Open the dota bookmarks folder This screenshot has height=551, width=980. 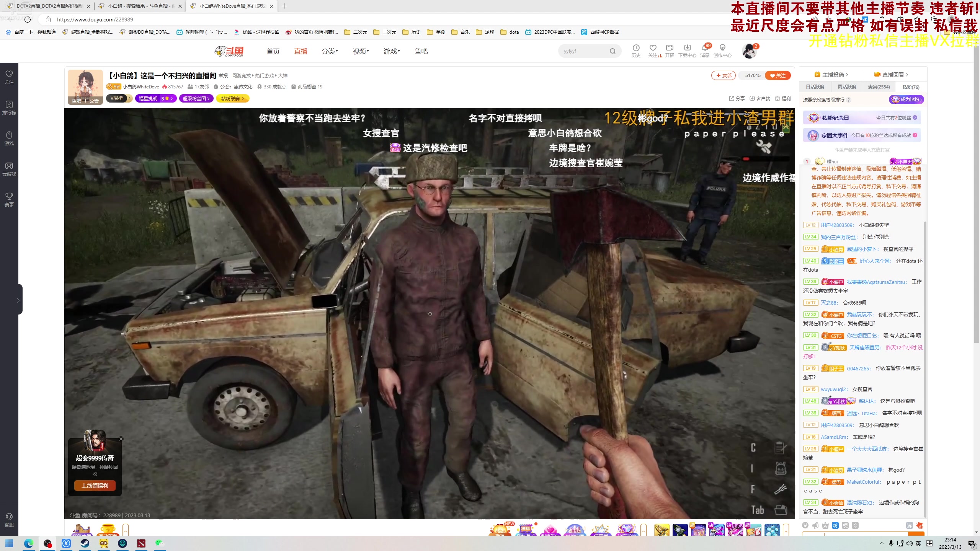pyautogui.click(x=510, y=32)
